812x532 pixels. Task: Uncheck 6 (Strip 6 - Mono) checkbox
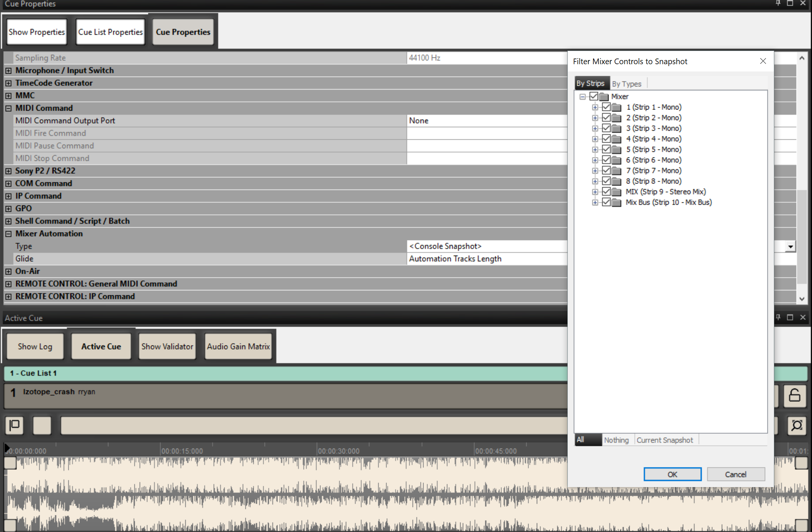606,160
